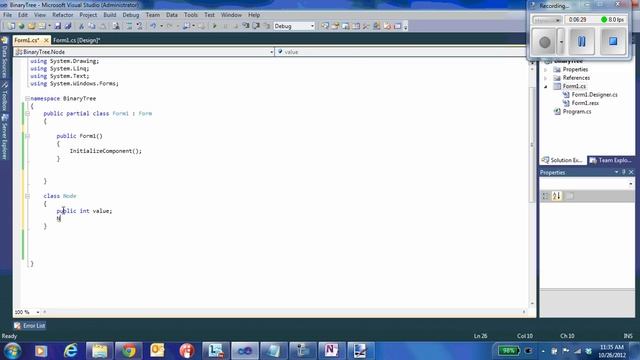Viewport: 640px width, 360px height.
Task: Open the Debug menu
Action: (131, 15)
